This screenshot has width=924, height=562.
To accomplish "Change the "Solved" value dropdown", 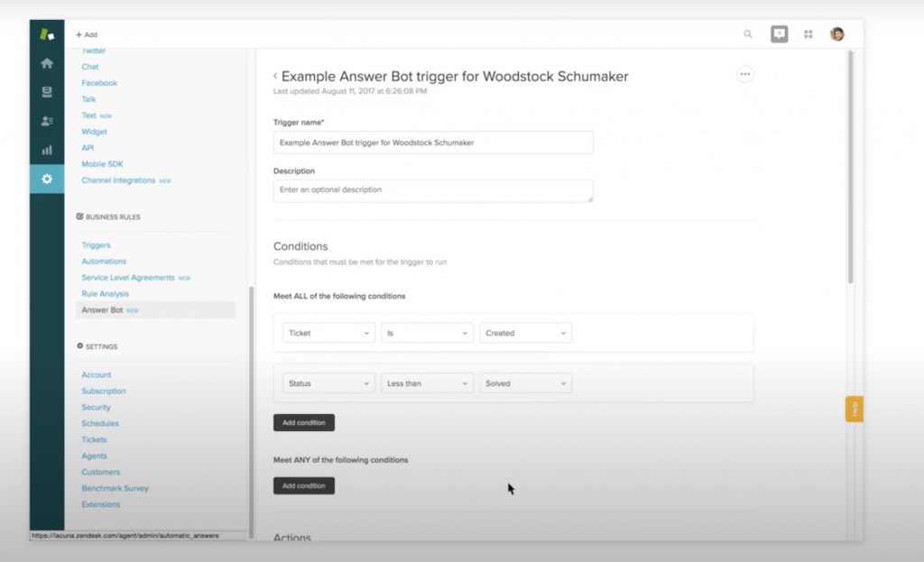I will [524, 382].
